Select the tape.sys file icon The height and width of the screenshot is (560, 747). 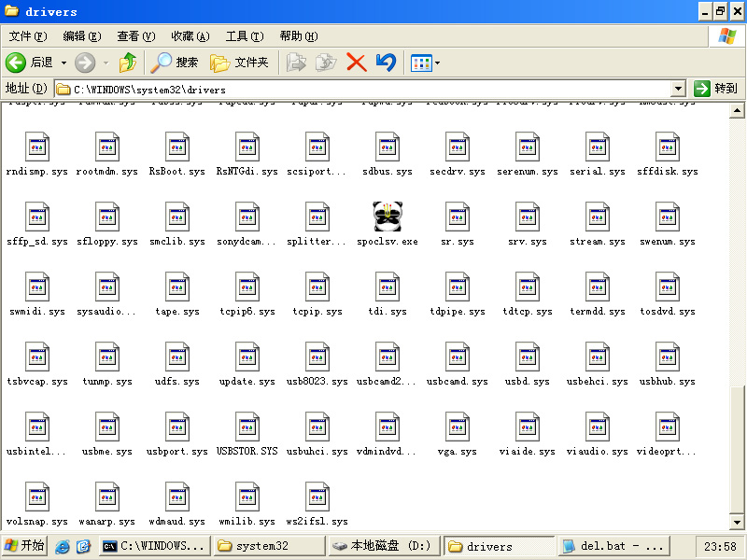coord(177,287)
